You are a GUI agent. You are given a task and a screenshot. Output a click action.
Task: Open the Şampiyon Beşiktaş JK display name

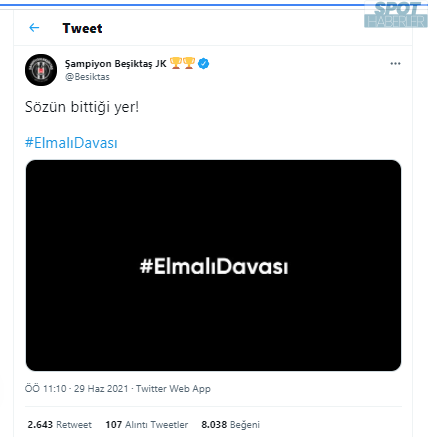click(x=116, y=63)
